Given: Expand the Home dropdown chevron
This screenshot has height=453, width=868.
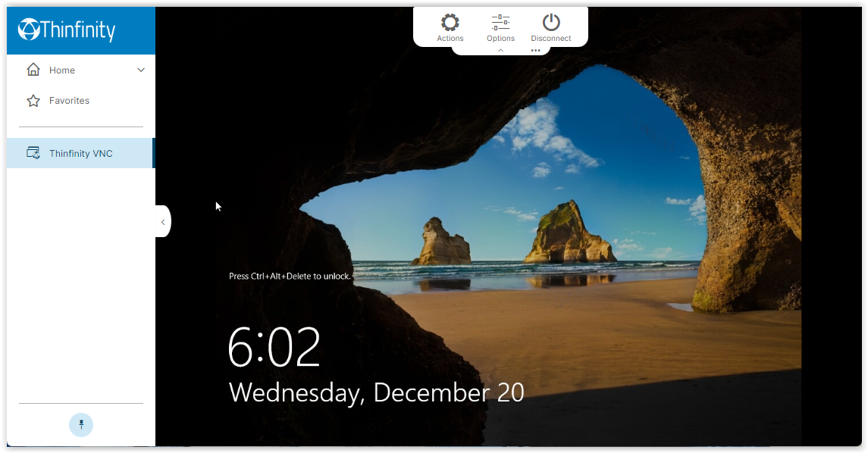Looking at the screenshot, I should pos(140,70).
